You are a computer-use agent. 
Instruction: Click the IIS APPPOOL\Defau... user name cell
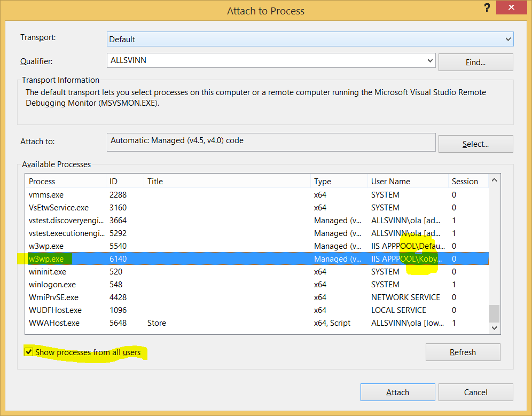[x=408, y=246]
